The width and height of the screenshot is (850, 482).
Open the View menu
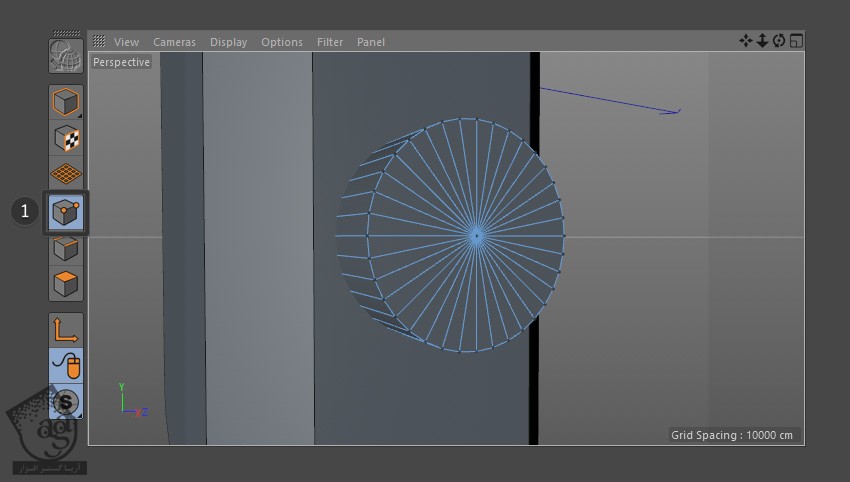pos(126,42)
